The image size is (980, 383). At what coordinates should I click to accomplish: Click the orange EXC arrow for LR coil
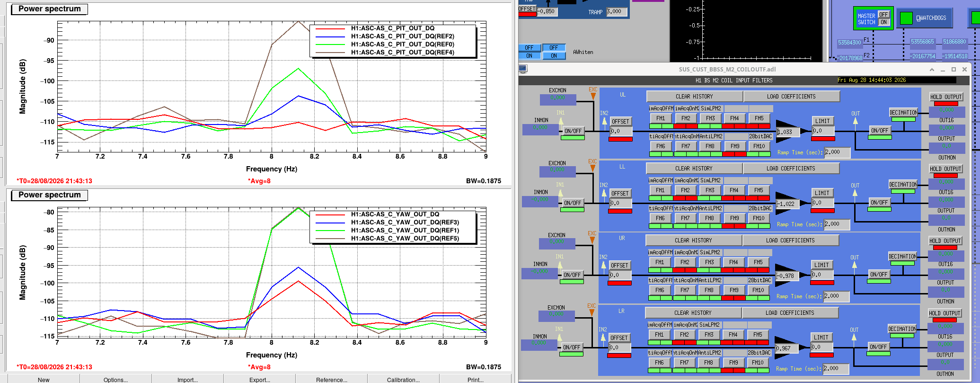click(592, 312)
